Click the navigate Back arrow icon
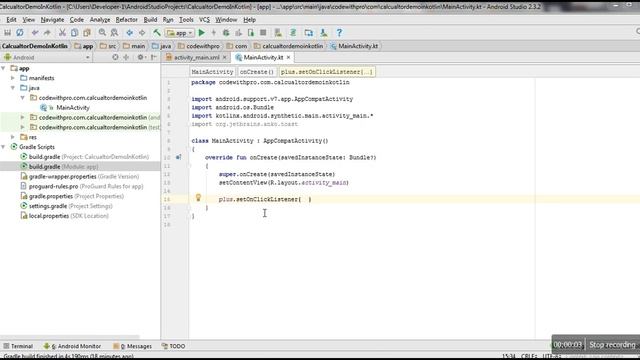The image size is (640, 360). coord(129,33)
